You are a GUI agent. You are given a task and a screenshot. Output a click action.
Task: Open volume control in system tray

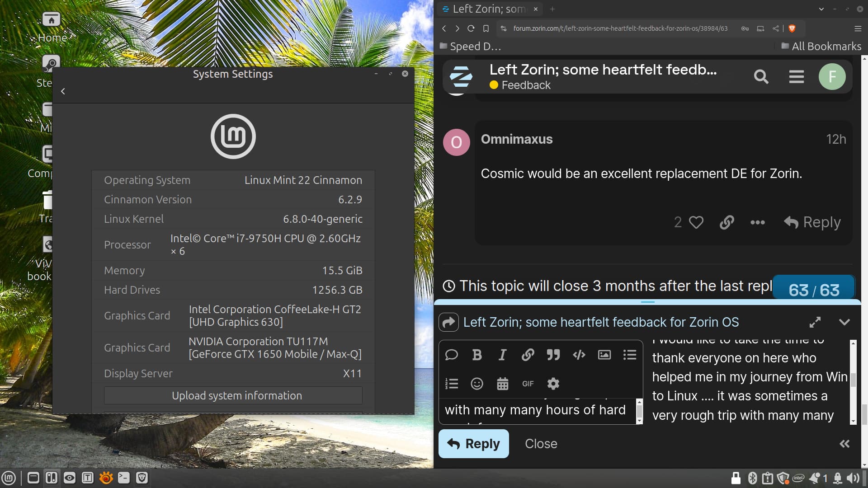pyautogui.click(x=853, y=478)
